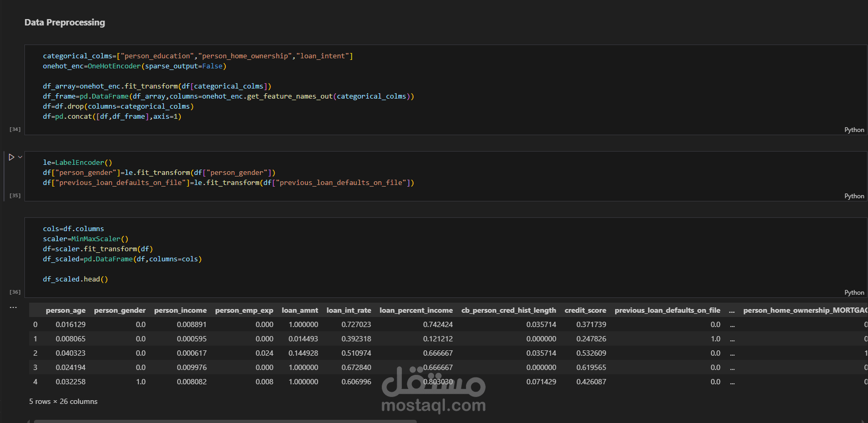Click the person_age column header
868x423 pixels.
coord(66,310)
